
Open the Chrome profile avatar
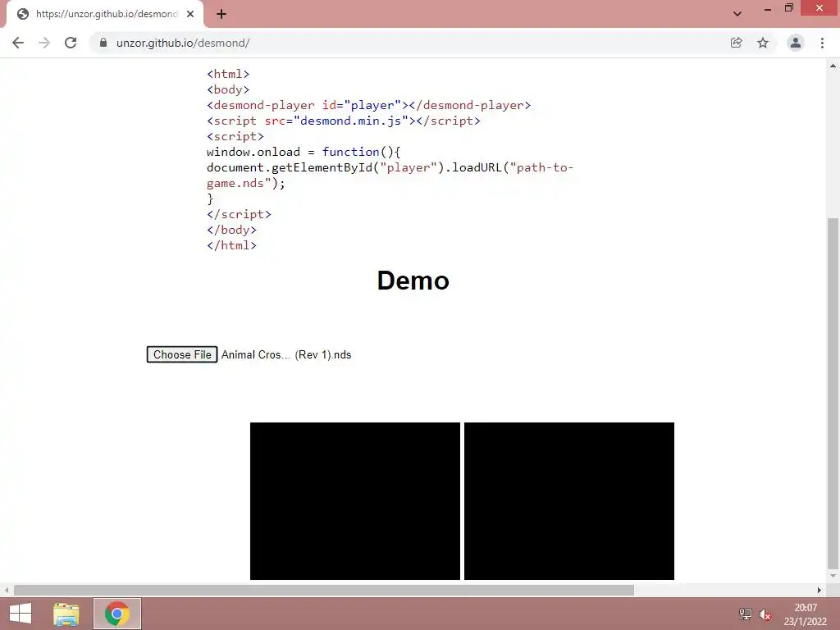click(796, 43)
